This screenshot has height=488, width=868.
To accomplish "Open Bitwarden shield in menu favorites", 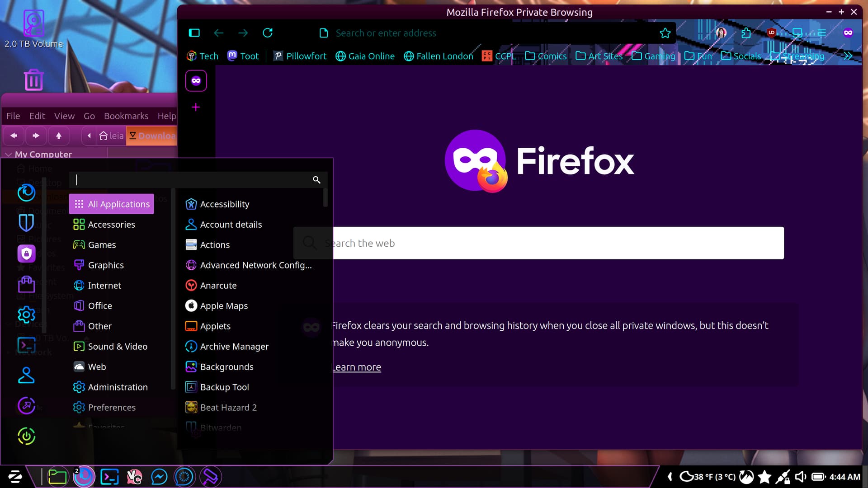I will 26,223.
